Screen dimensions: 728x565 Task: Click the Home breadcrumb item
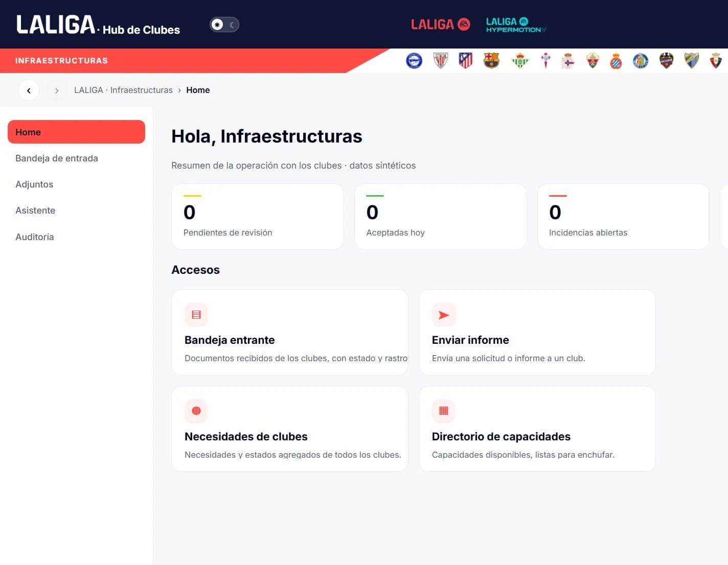tap(198, 90)
